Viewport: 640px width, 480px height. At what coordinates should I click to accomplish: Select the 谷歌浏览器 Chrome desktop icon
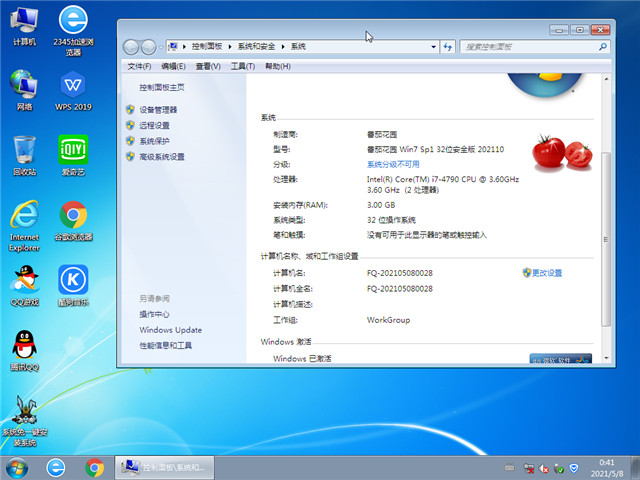click(73, 221)
